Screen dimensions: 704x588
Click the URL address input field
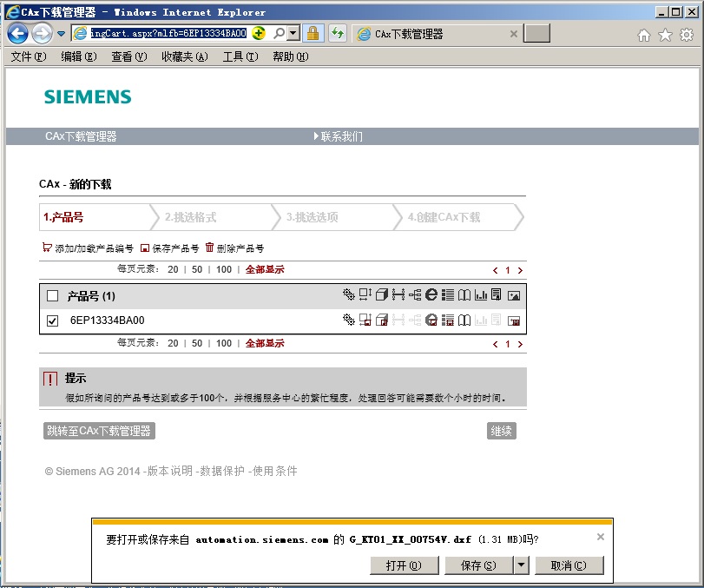[x=168, y=33]
